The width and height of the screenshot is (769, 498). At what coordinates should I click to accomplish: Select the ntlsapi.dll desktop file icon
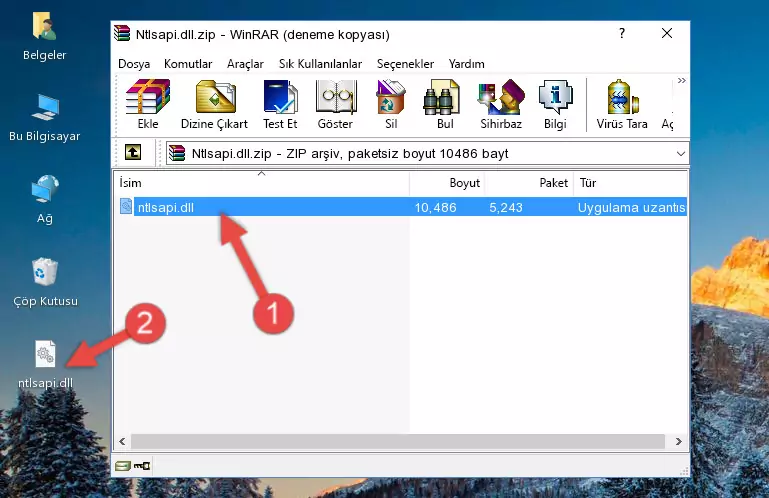pyautogui.click(x=45, y=365)
